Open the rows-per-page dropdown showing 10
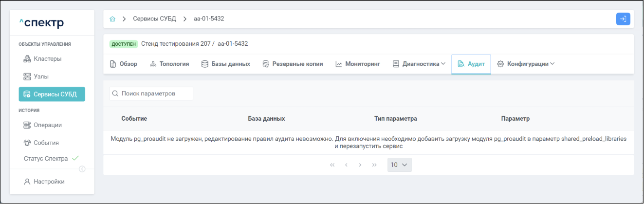The image size is (644, 204). tap(400, 165)
